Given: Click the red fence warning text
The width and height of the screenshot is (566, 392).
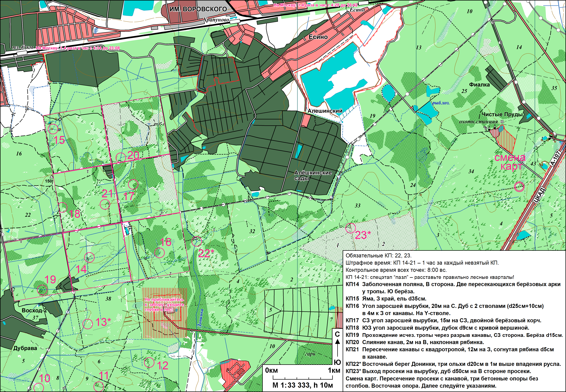Looking at the screenshot, I should (x=164, y=305).
